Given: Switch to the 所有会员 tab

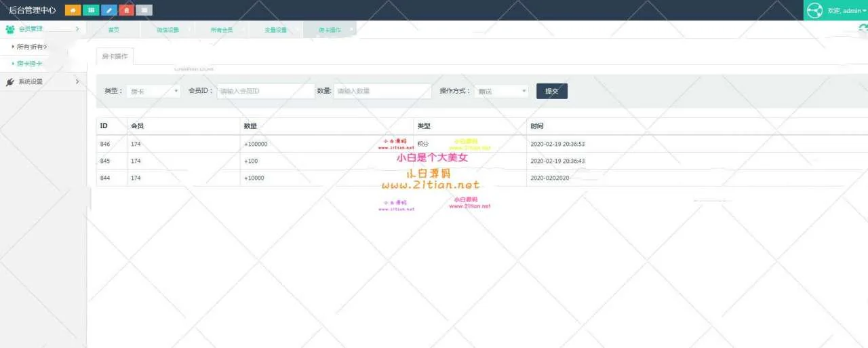Looking at the screenshot, I should click(221, 30).
